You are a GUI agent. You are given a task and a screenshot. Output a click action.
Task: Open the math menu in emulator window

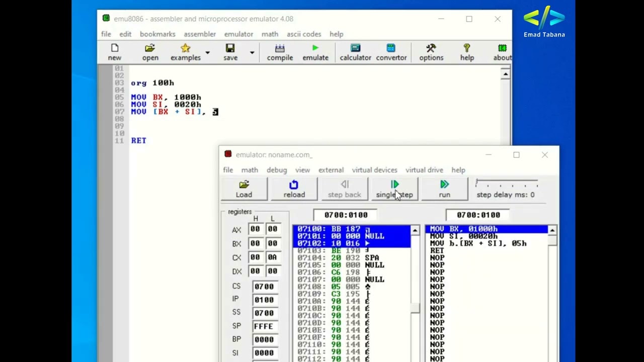coord(250,170)
